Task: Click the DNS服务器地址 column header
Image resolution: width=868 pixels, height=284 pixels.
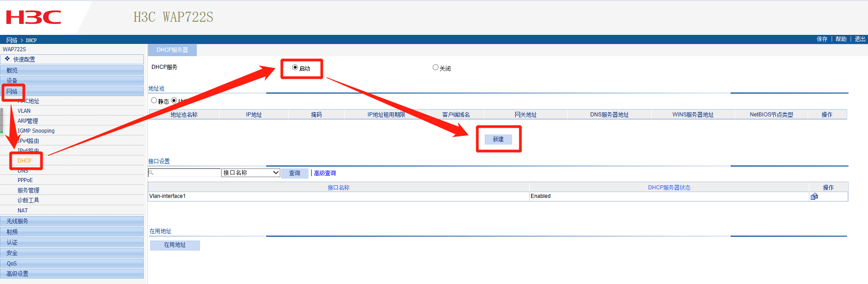Action: pos(610,115)
